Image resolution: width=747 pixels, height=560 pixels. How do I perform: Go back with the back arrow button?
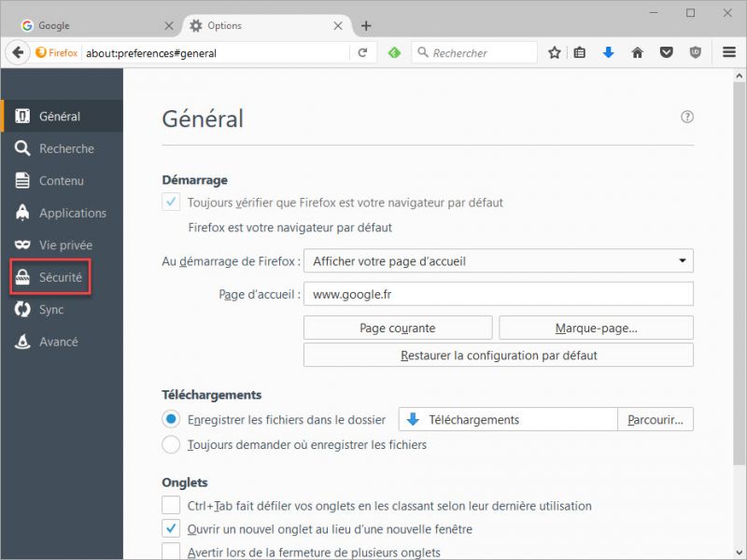click(18, 52)
